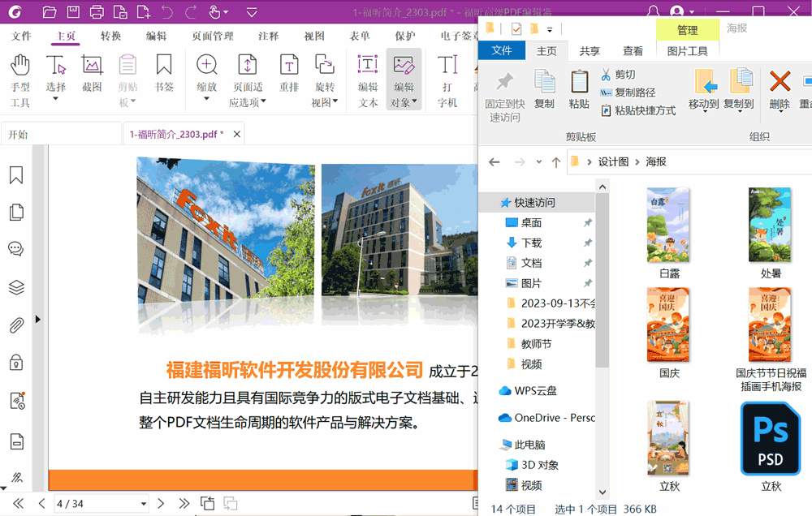Switch to the Convert (转换) ribbon tab
Image resolution: width=812 pixels, height=516 pixels.
tap(110, 36)
